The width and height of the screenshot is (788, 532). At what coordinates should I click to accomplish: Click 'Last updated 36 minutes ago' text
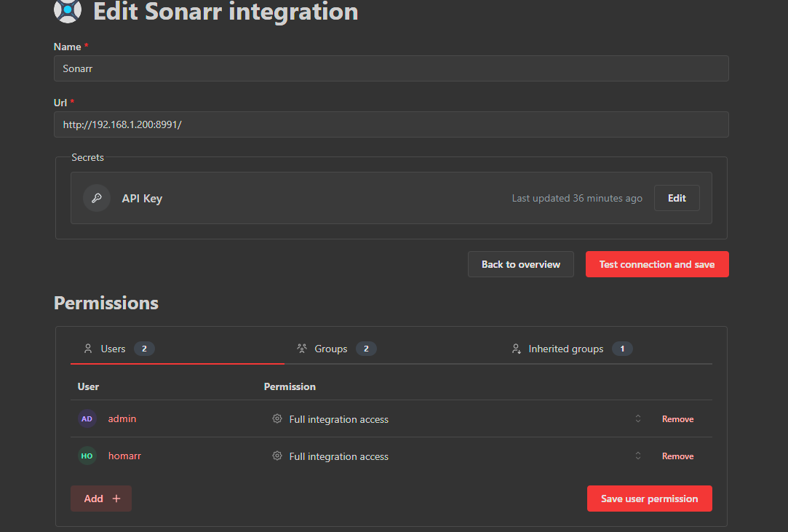[x=577, y=198]
